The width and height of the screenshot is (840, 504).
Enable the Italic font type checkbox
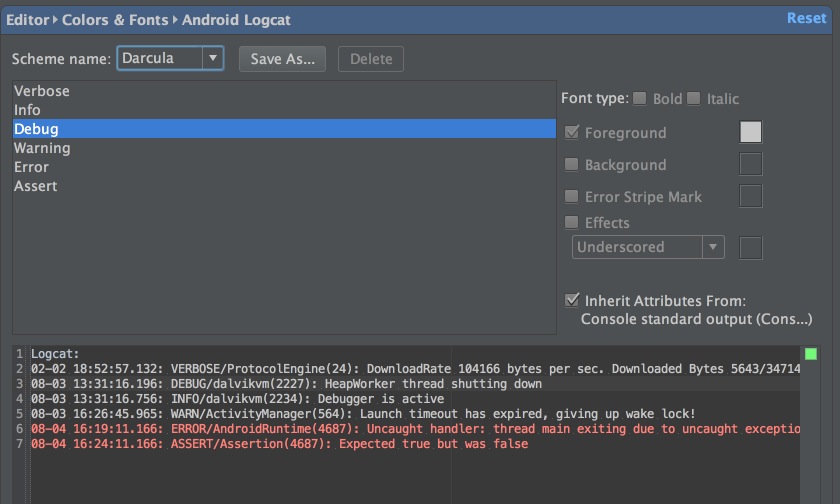[x=694, y=98]
